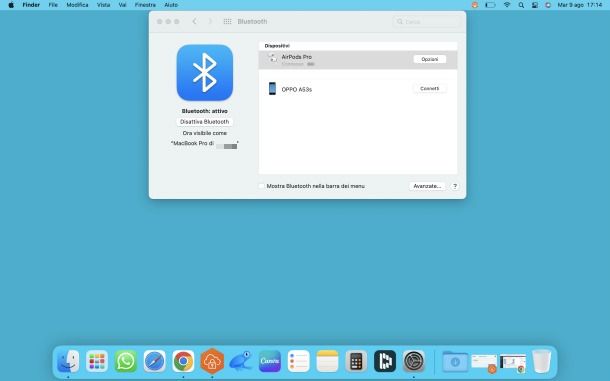The image size is (610, 381).
Task: Open the Aiuto menu
Action: coord(171,5)
